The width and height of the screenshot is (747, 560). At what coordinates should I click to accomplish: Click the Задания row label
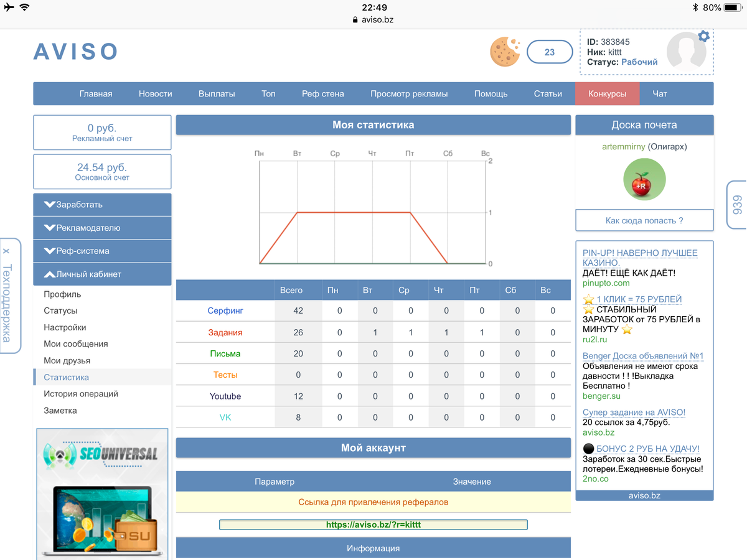click(225, 332)
